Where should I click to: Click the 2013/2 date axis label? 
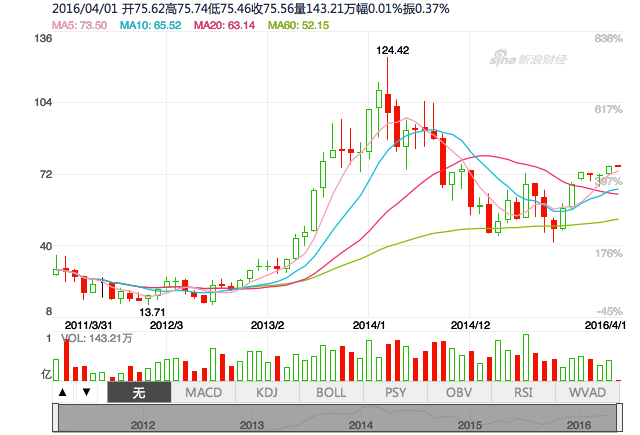(267, 325)
